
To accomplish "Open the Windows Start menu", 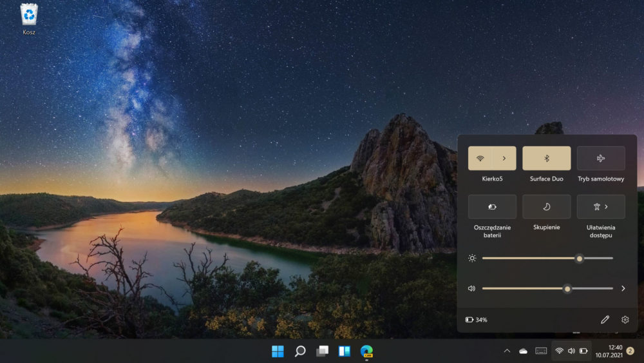I will click(x=278, y=351).
